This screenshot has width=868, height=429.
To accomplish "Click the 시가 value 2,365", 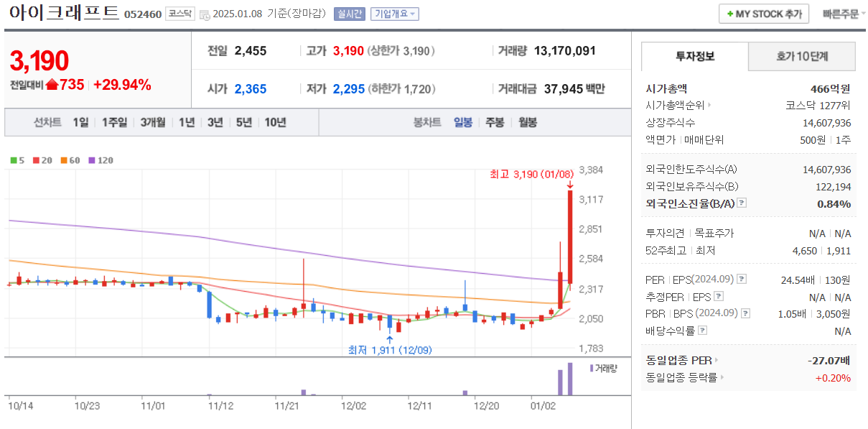I will [251, 89].
